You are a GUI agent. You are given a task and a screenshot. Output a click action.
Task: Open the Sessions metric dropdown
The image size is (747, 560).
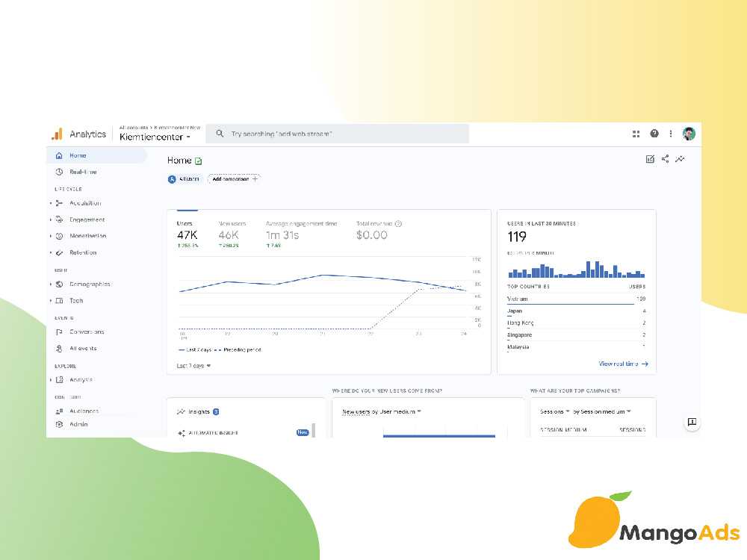(554, 411)
